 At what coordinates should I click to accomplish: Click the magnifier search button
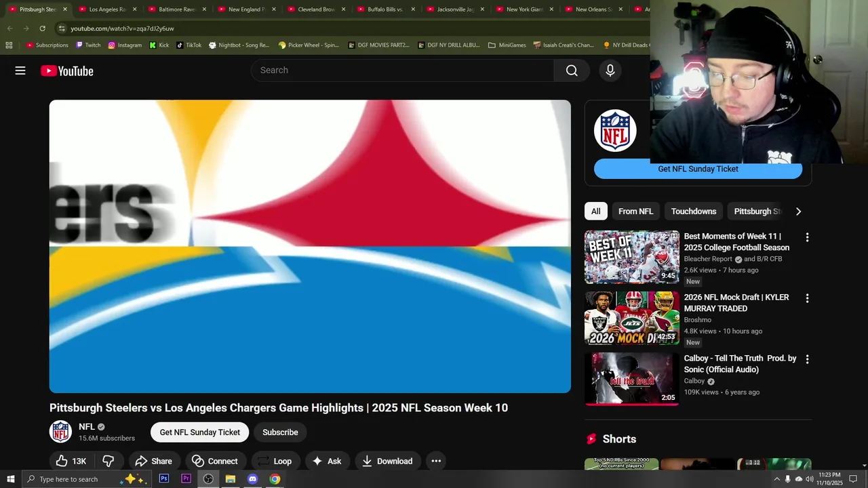pyautogui.click(x=572, y=70)
